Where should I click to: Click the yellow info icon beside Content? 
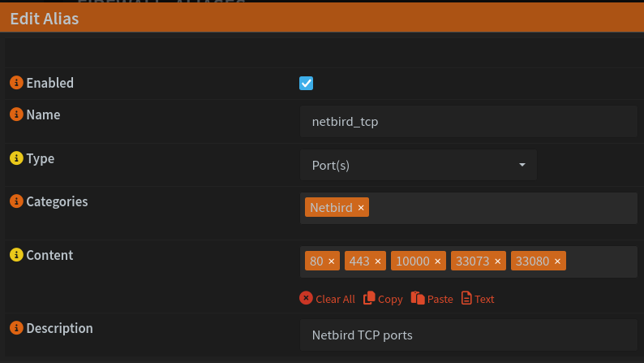[15, 255]
